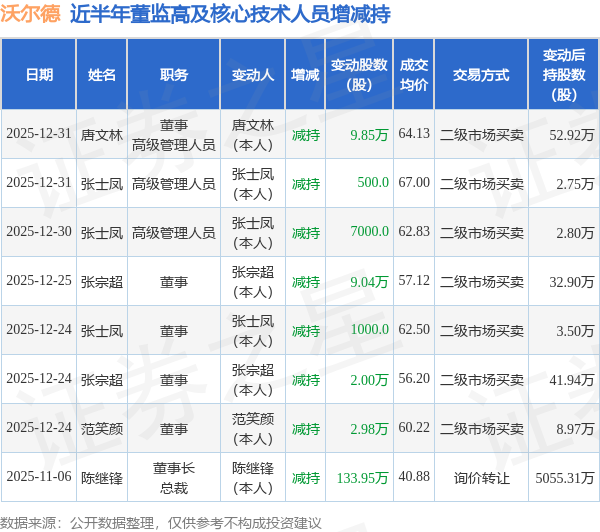The height and width of the screenshot is (532, 600).
Task: Select the 变动人 column header
Action: [x=253, y=75]
